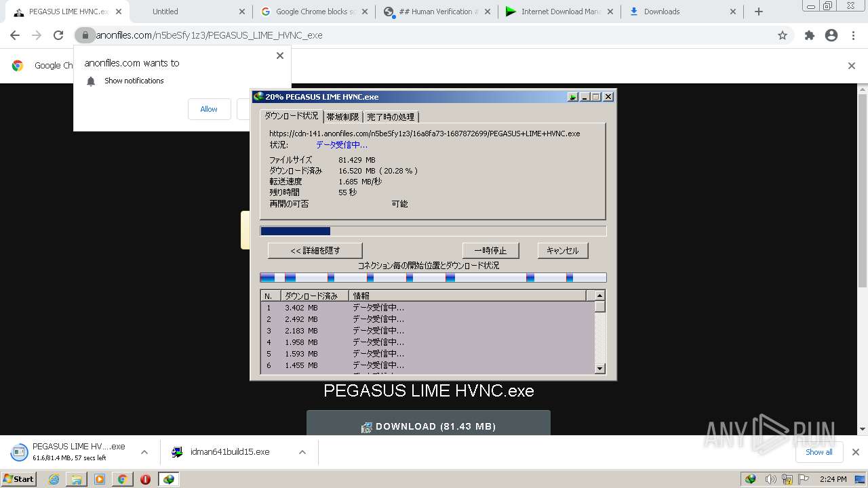
Task: Close the notification permission popup
Action: [280, 56]
